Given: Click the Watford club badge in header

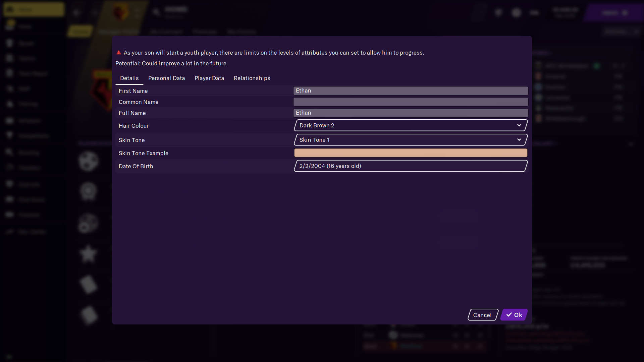Looking at the screenshot, I should click(120, 13).
